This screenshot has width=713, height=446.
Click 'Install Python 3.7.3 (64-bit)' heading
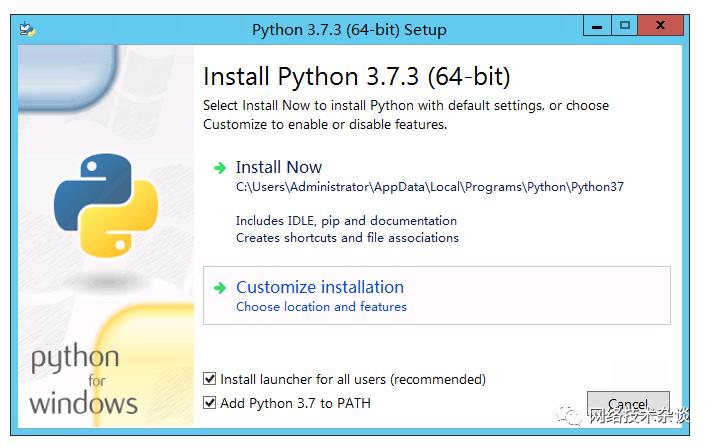[x=357, y=76]
